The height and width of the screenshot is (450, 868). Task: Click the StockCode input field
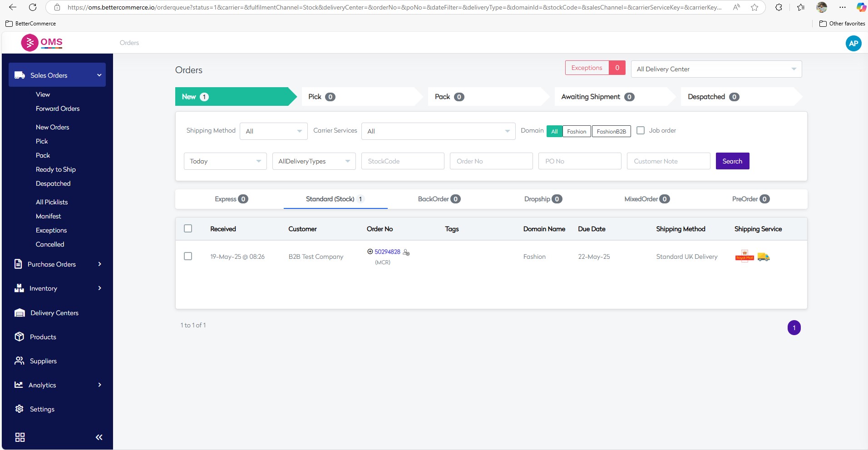pyautogui.click(x=402, y=161)
